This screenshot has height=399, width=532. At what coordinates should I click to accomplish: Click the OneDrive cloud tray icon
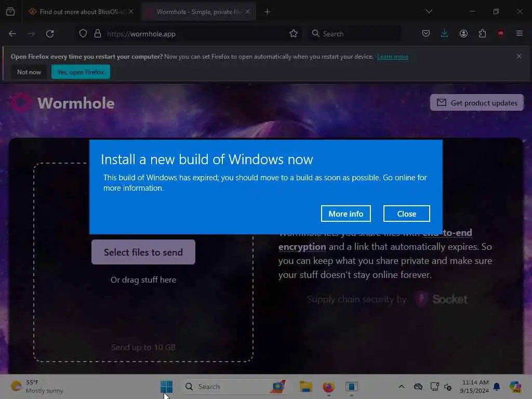418,387
